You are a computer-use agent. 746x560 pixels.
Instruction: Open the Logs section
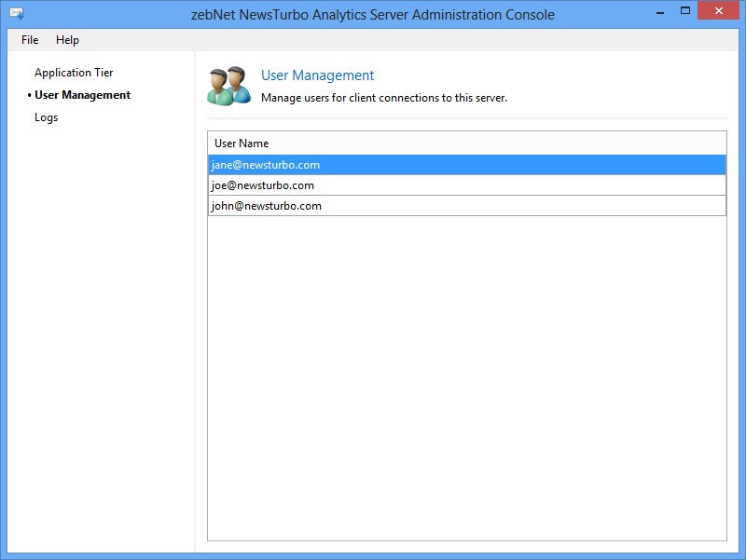pyautogui.click(x=46, y=117)
